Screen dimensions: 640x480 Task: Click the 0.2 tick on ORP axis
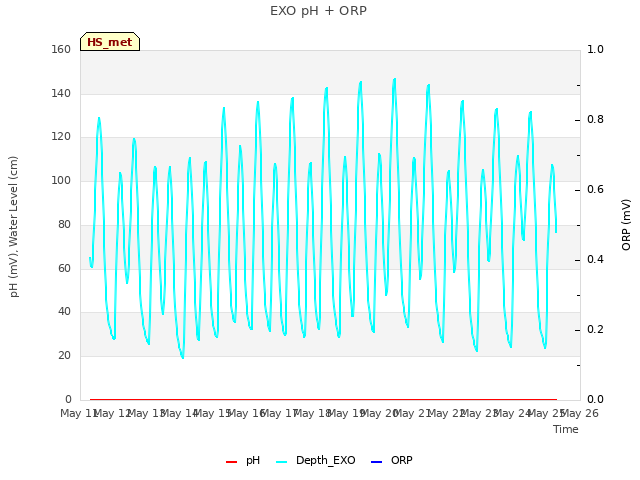pos(595,329)
